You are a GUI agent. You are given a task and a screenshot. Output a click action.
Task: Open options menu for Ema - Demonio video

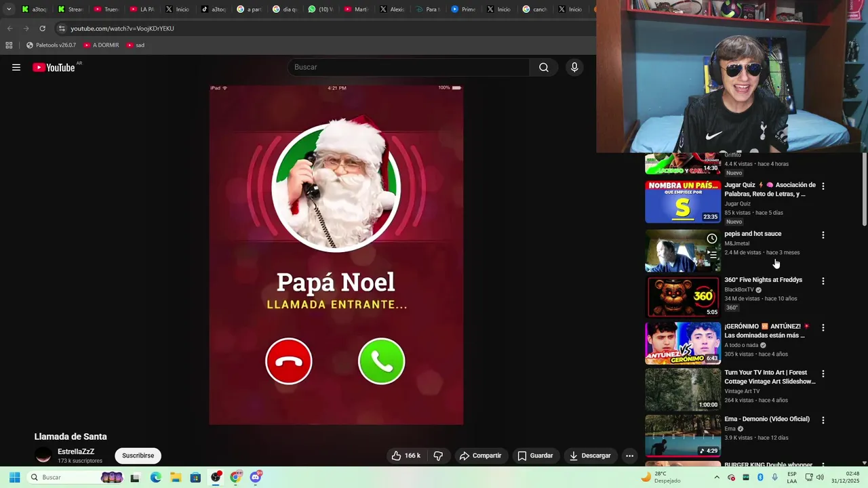(x=823, y=420)
